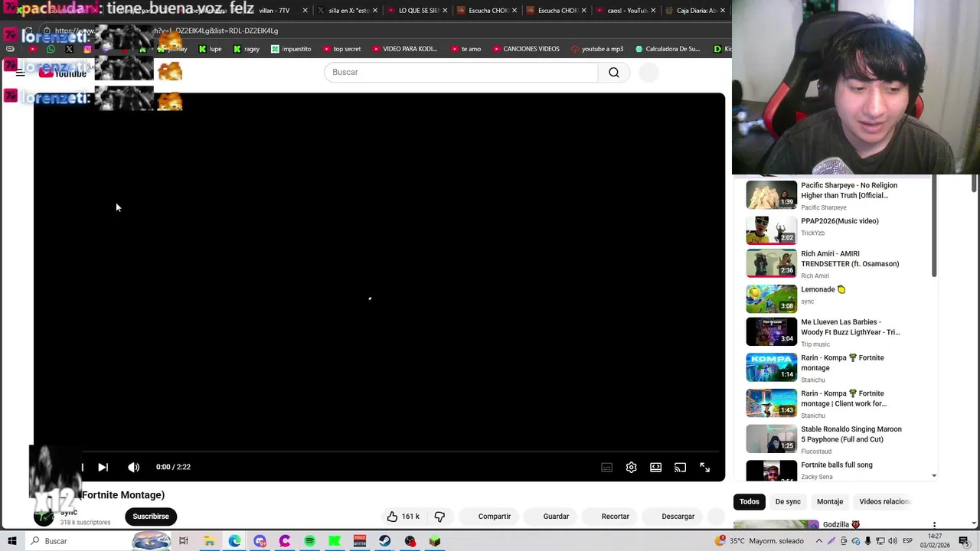Open Task View on the taskbar
The width and height of the screenshot is (980, 551).
[184, 541]
